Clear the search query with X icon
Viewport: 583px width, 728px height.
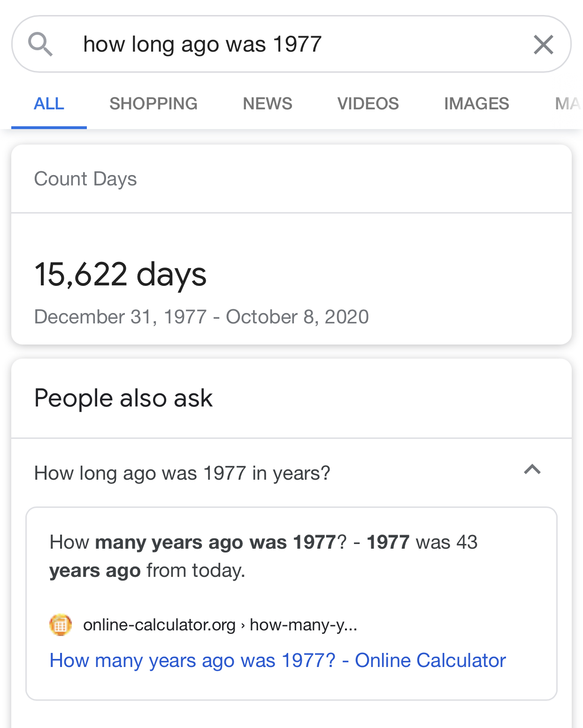click(x=544, y=45)
